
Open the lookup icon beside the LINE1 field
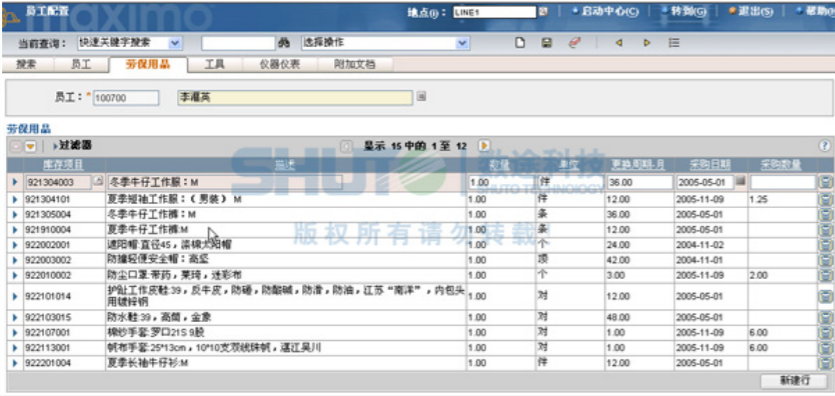(543, 11)
